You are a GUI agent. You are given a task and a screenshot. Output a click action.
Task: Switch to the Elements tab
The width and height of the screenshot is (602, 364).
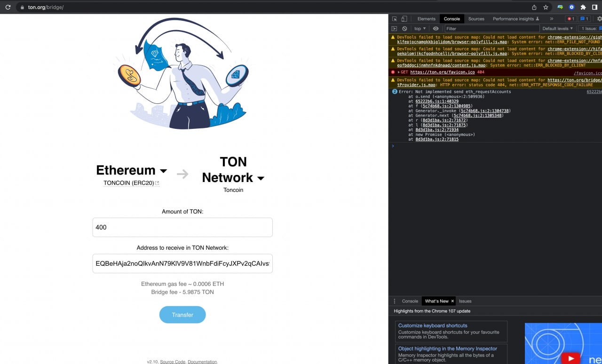(426, 19)
